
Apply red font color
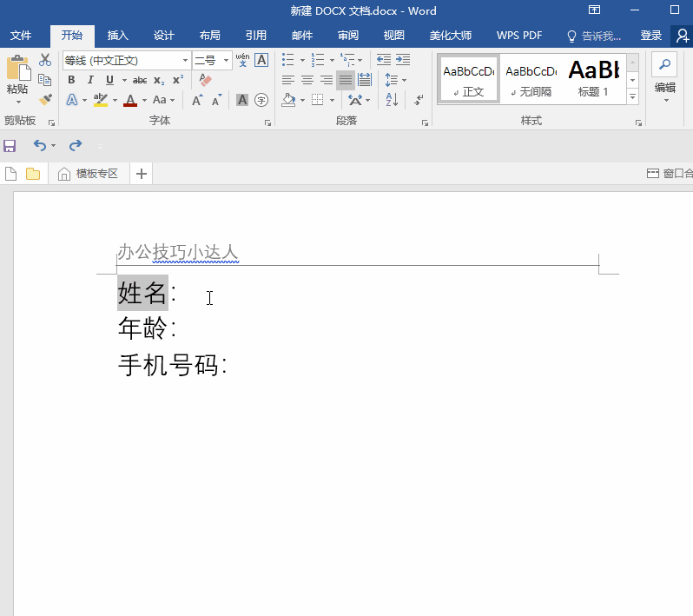click(x=130, y=100)
